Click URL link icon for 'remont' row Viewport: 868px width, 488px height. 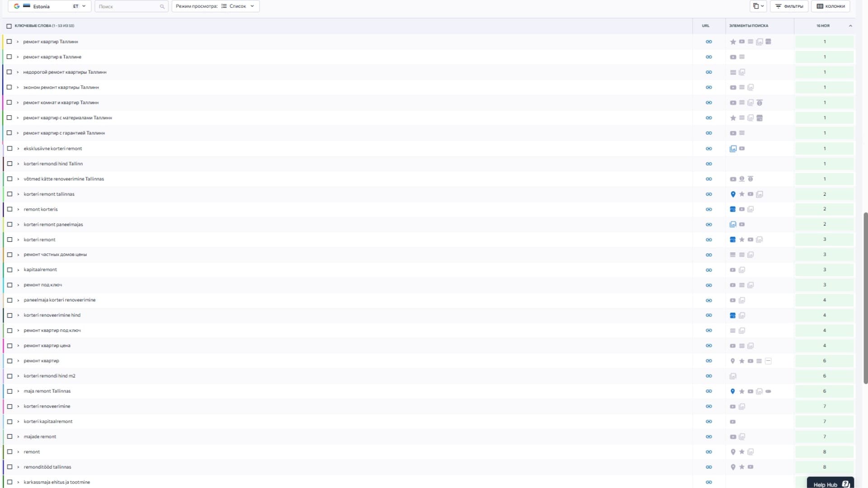709,452
